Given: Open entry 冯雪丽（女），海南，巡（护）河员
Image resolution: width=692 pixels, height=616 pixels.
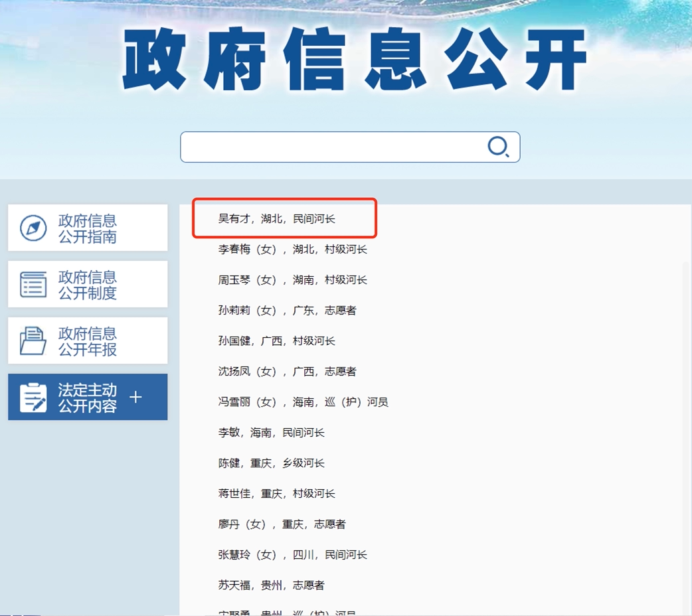Looking at the screenshot, I should (303, 402).
